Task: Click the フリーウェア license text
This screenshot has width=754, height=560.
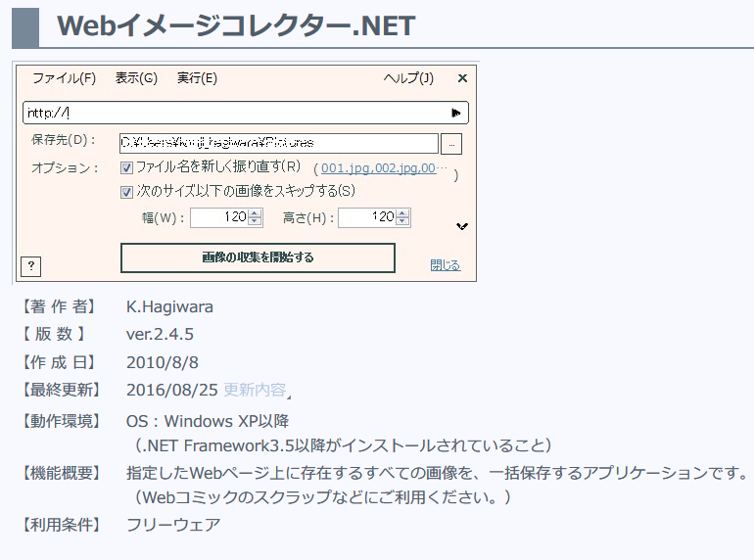Action: [x=173, y=524]
